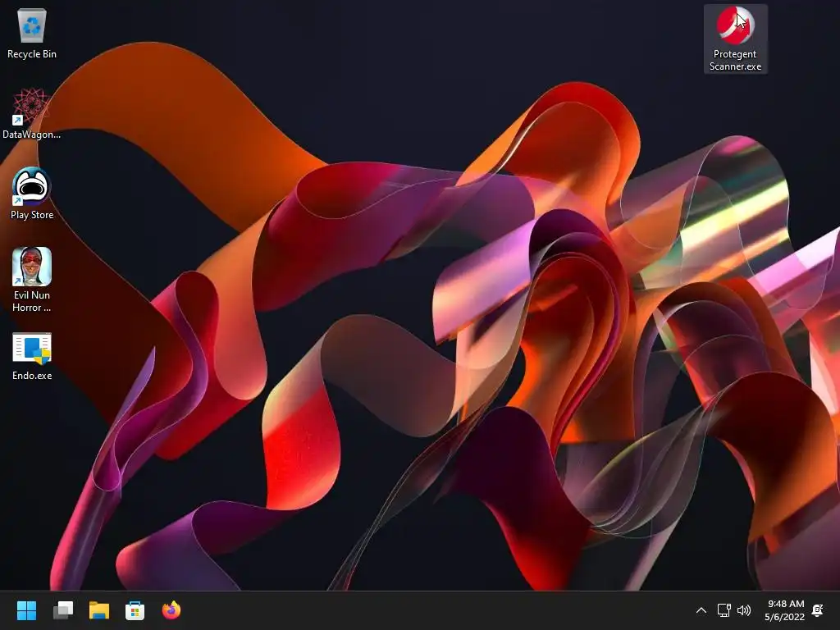Viewport: 840px width, 630px height.
Task: Click the 'Play Store' label text
Action: click(x=32, y=215)
